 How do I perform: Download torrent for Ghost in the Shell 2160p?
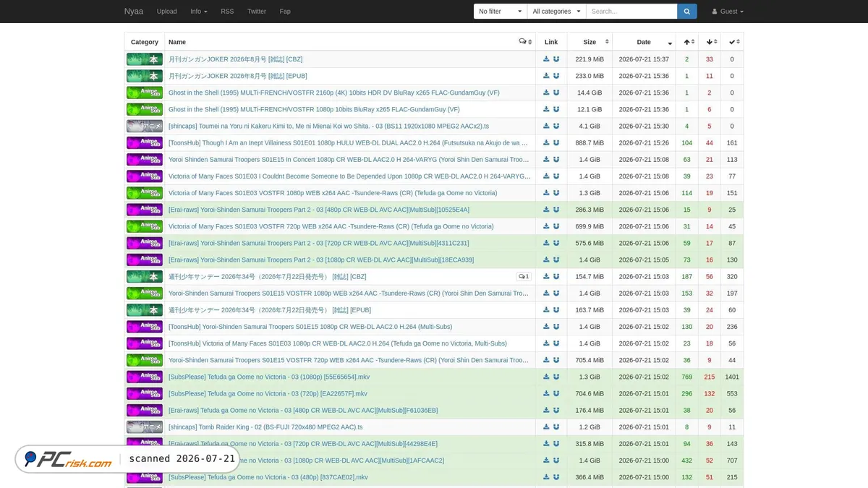546,93
